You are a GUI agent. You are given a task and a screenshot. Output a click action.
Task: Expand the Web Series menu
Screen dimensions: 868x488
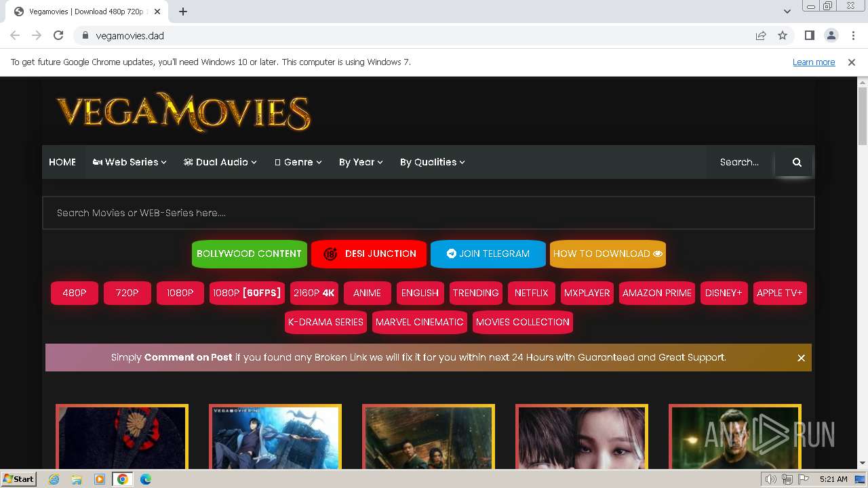point(130,162)
